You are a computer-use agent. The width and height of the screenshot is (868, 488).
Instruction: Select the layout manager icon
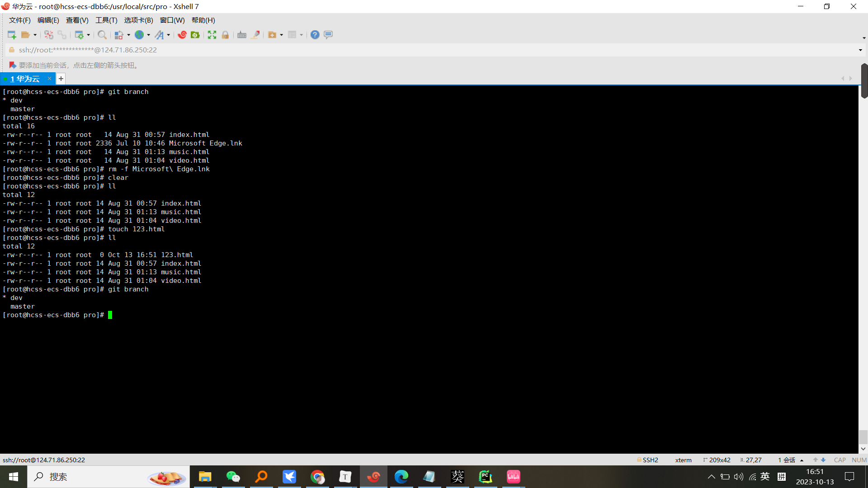(292, 34)
